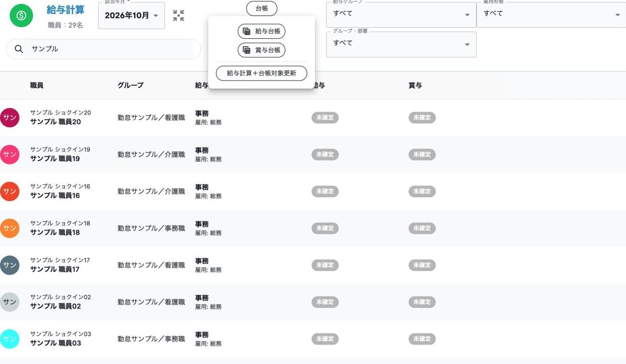Screen dimensions: 626x364
Task: Click 給与 未確定 badge for 職員20
Action: click(325, 117)
